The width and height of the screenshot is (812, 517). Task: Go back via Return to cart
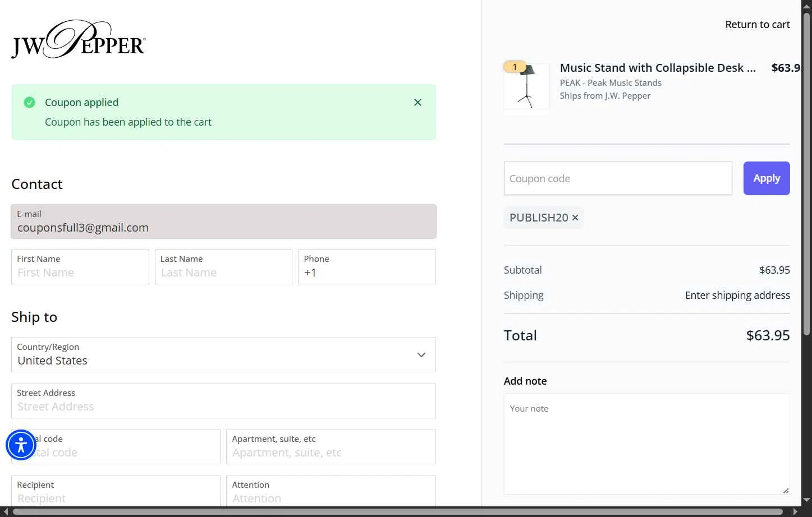[757, 25]
